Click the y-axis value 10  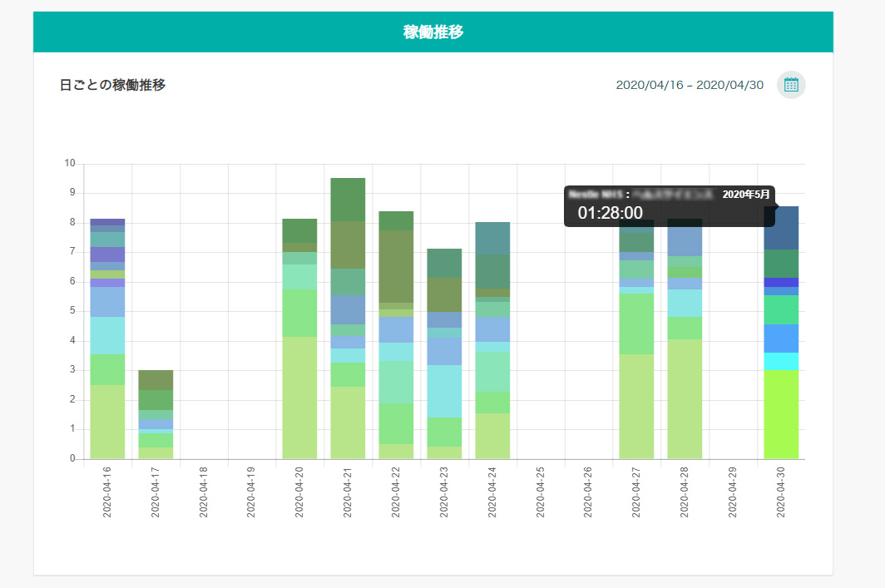[x=70, y=163]
